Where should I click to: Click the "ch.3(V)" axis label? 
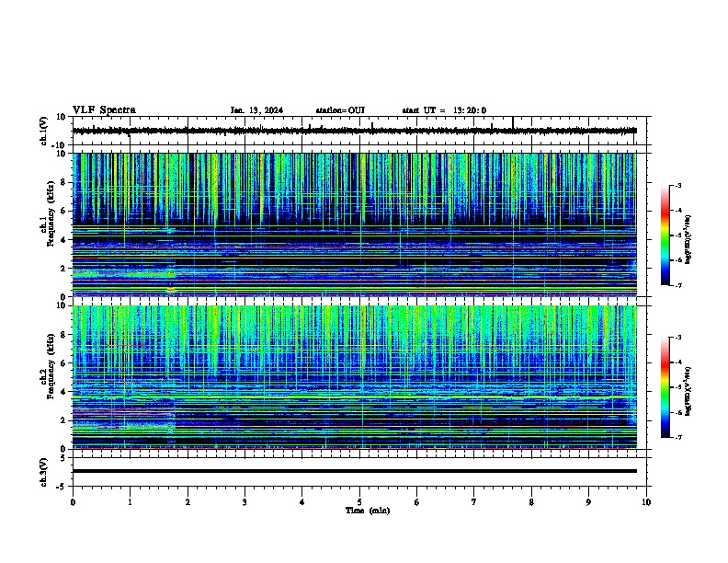(x=44, y=472)
